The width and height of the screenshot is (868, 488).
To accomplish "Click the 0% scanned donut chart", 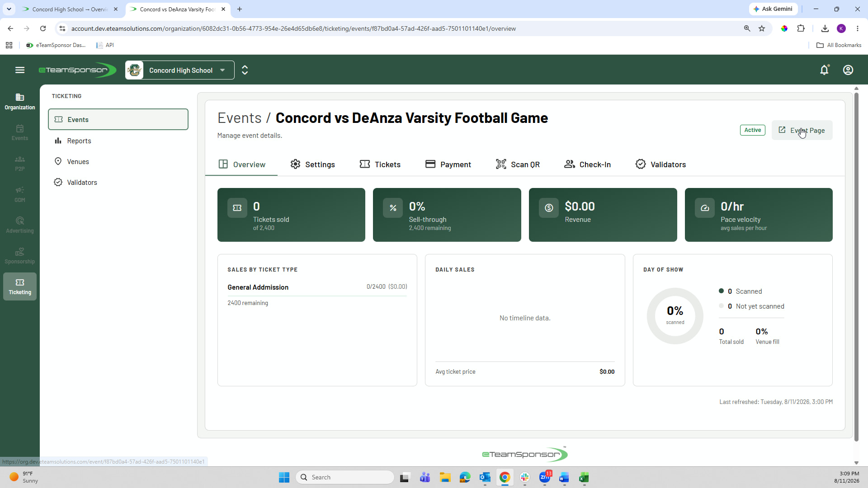I will coord(675,316).
